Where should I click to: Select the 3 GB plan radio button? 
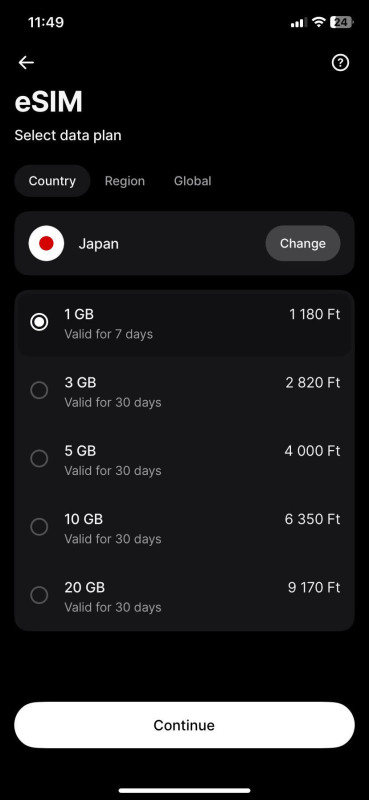39,390
